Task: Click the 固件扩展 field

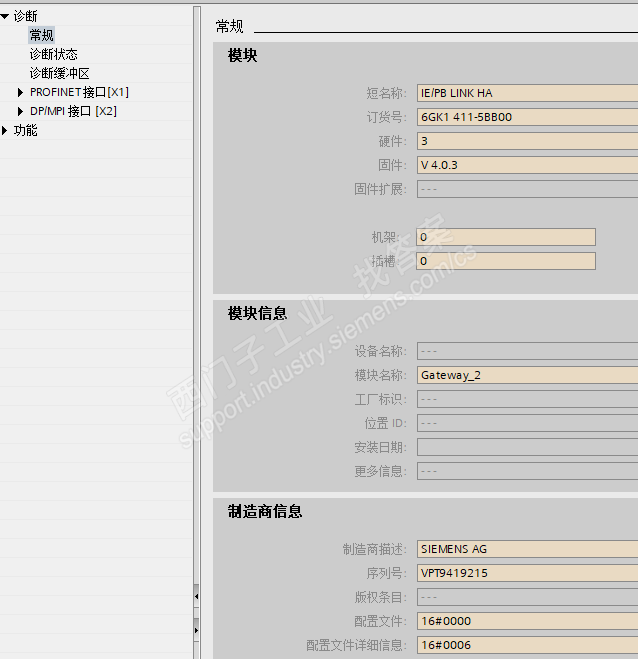Action: [x=527, y=189]
